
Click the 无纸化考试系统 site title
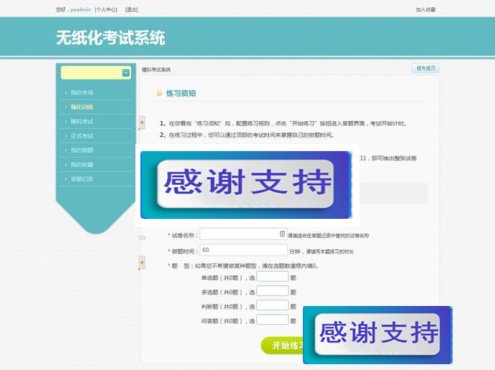click(x=110, y=37)
